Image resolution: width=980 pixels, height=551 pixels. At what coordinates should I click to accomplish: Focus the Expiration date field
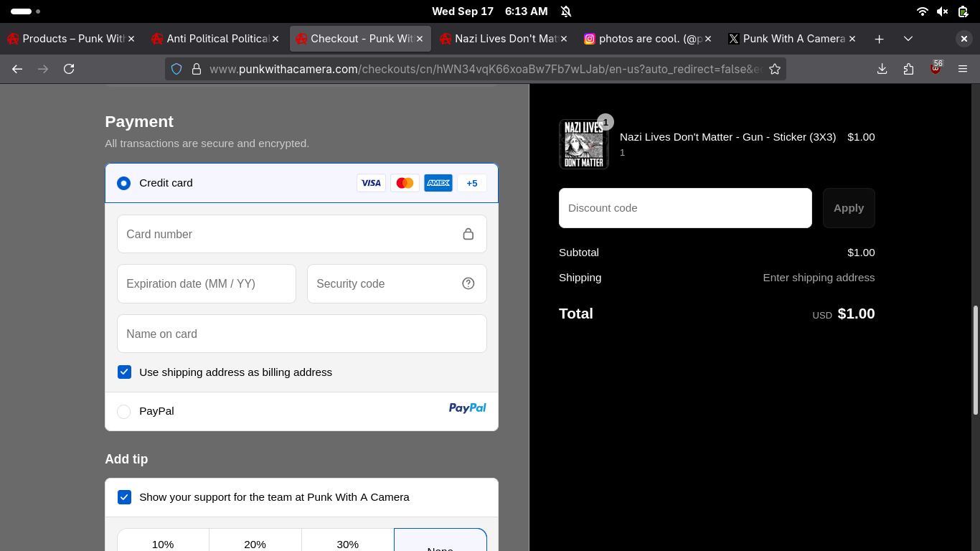click(207, 283)
